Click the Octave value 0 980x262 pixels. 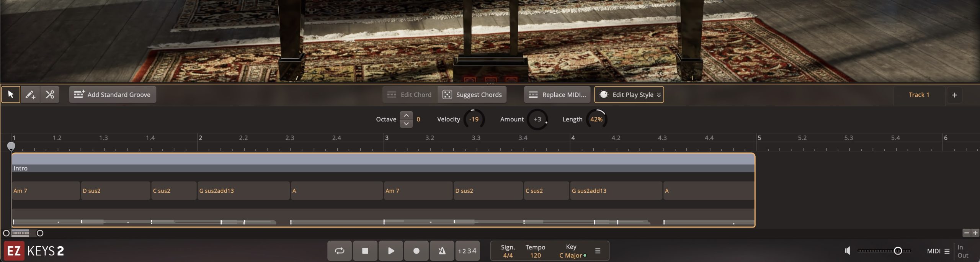coord(418,119)
